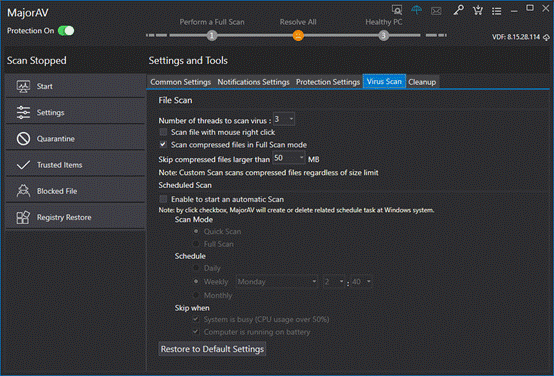
Task: Click the VDF: 8.15.28.114 version text
Action: point(516,37)
